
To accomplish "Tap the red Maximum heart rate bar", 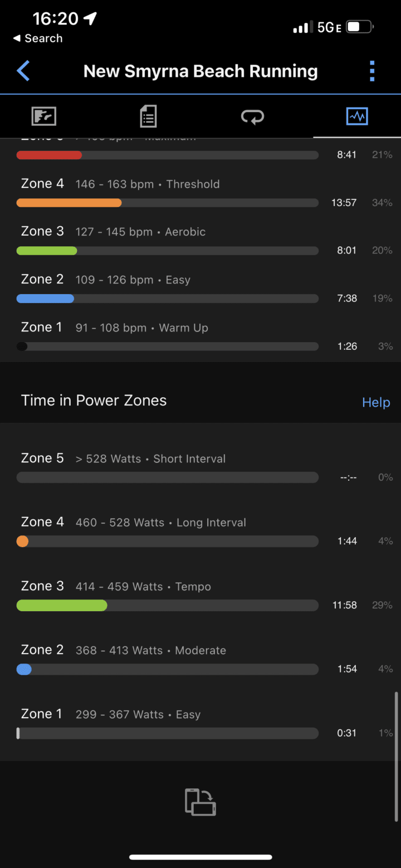I will point(49,155).
